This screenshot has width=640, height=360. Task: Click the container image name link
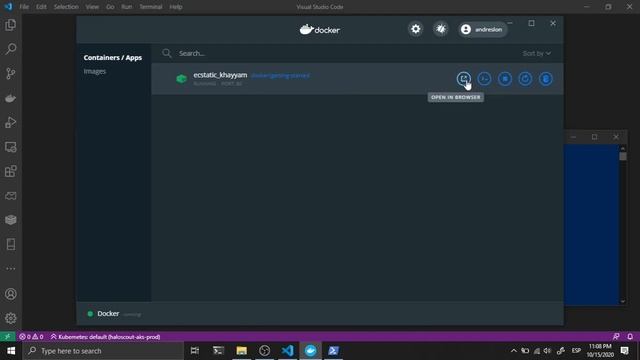pyautogui.click(x=280, y=76)
